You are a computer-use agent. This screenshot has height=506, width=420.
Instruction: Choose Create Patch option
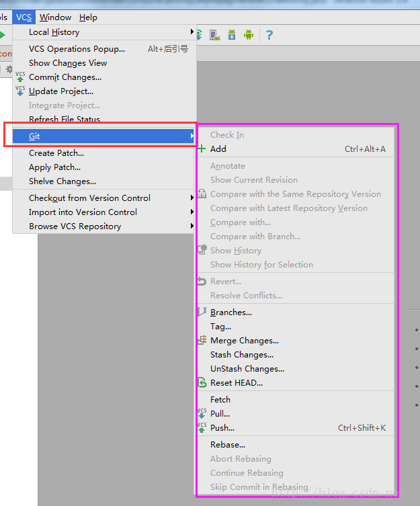click(104, 153)
